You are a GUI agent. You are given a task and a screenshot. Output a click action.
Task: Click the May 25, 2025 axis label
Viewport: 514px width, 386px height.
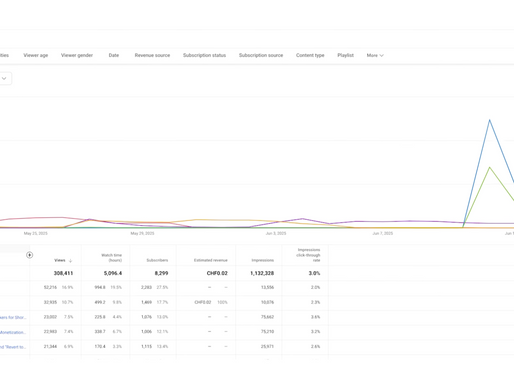(x=36, y=233)
